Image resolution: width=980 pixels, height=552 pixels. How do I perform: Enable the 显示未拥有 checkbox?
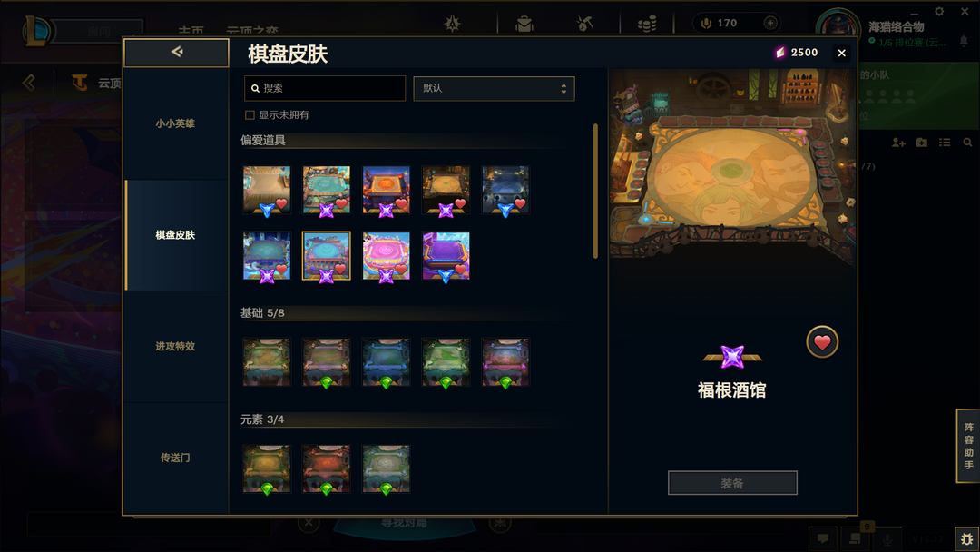(x=250, y=115)
